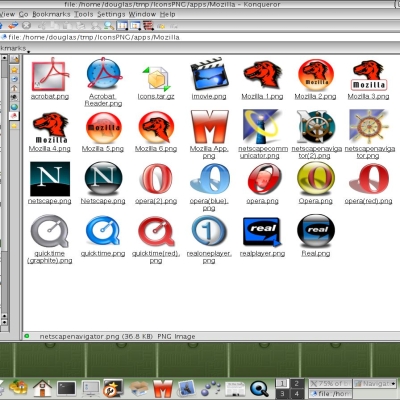Open the newspaper icon in the panel
Image resolution: width=400 pixels, height=400 pixels.
point(235,389)
